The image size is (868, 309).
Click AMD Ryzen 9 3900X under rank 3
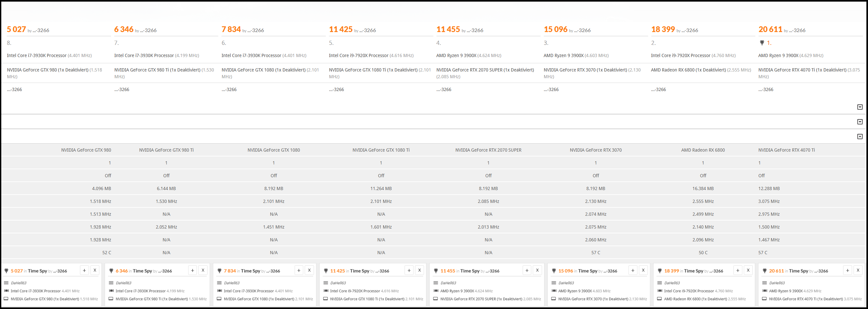[563, 56]
